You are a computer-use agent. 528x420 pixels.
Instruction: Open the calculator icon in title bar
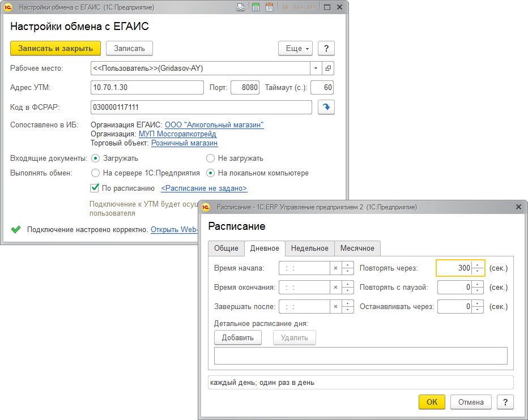[256, 7]
